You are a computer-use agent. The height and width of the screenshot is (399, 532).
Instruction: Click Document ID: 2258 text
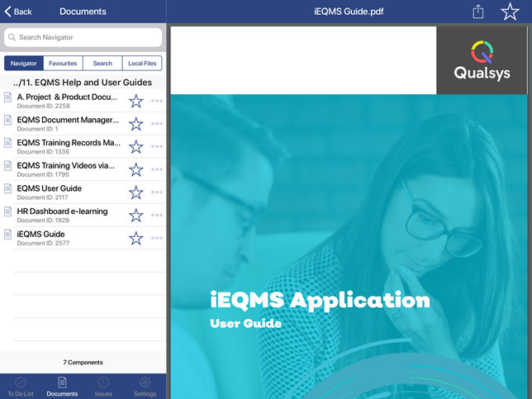[x=44, y=106]
